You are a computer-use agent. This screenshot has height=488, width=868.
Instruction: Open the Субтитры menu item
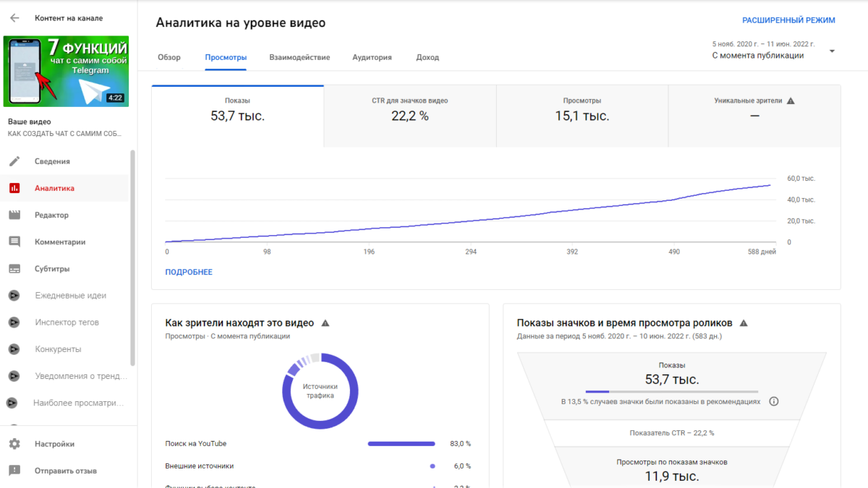[52, 269]
